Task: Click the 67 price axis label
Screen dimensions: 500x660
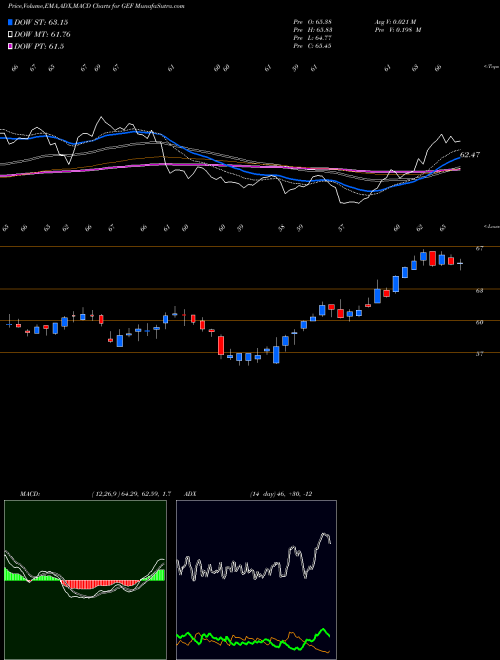Action: (x=479, y=249)
